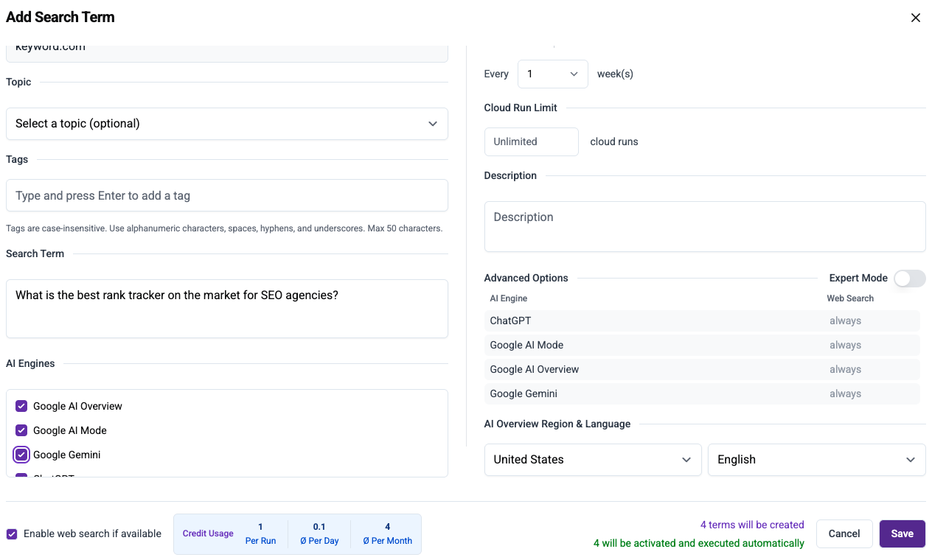
Task: Open the Every week(s) interval dropdown
Action: (553, 74)
